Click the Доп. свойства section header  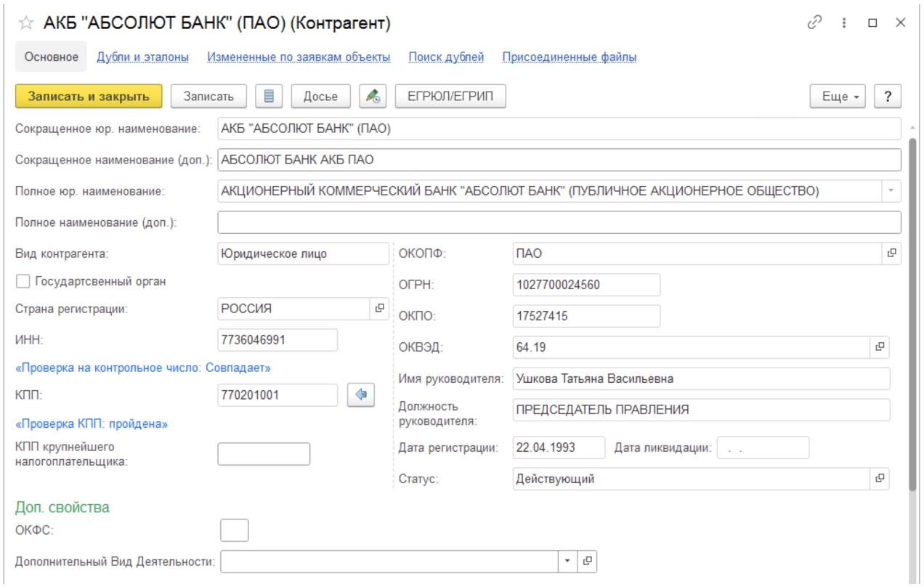click(x=62, y=508)
